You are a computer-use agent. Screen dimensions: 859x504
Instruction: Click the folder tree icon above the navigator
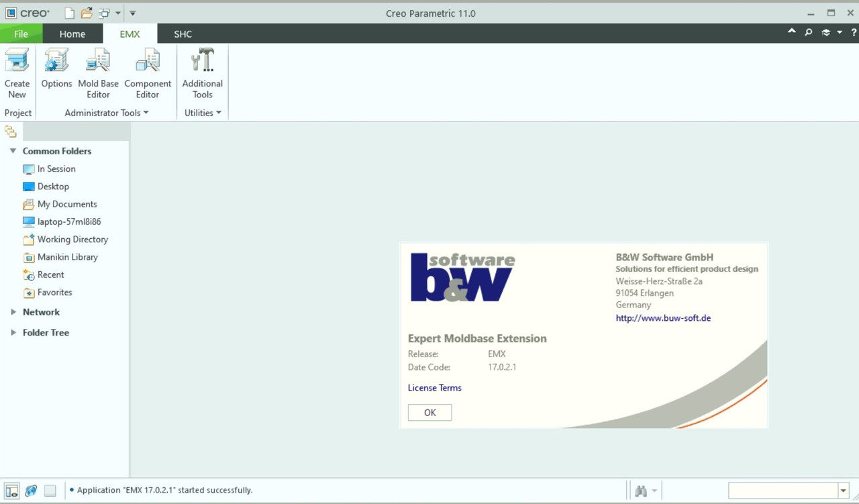click(10, 132)
